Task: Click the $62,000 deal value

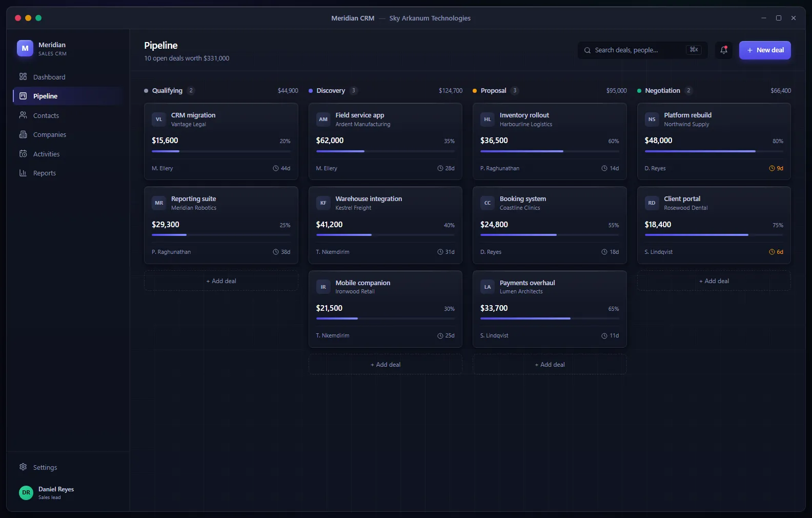Action: 330,141
